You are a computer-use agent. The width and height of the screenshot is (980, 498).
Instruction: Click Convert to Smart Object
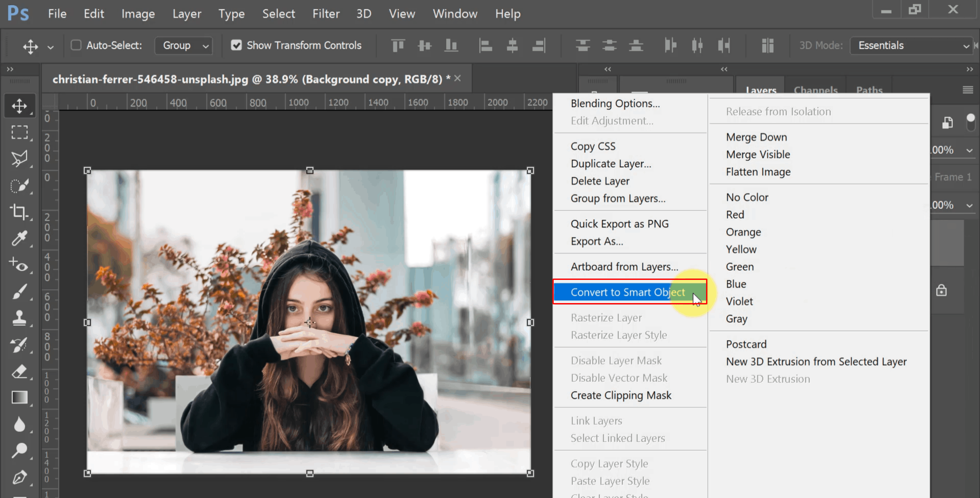628,292
